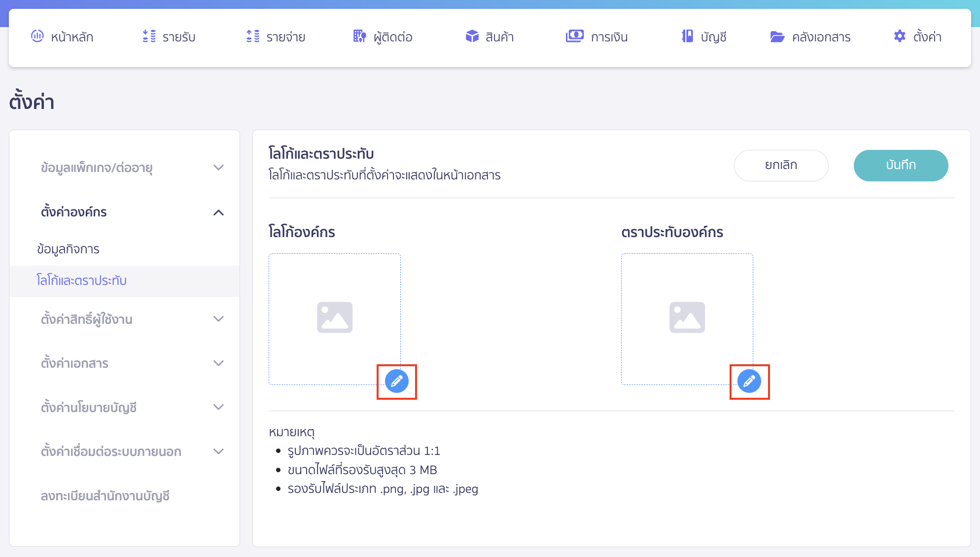Screen dimensions: 980x557
Task: Click the ยกเลิก cancel button
Action: 781,165
